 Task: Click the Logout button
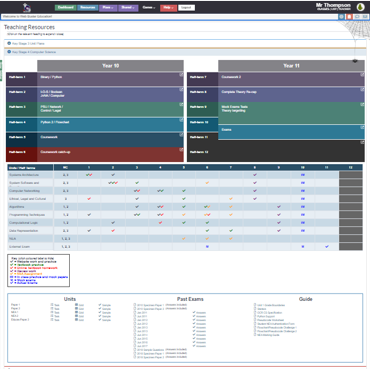point(186,7)
